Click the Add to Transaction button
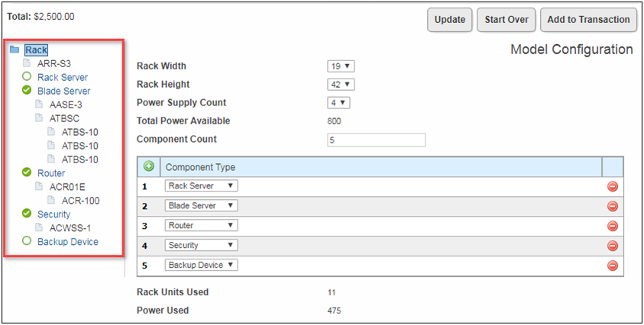644x325 pixels. 588,20
